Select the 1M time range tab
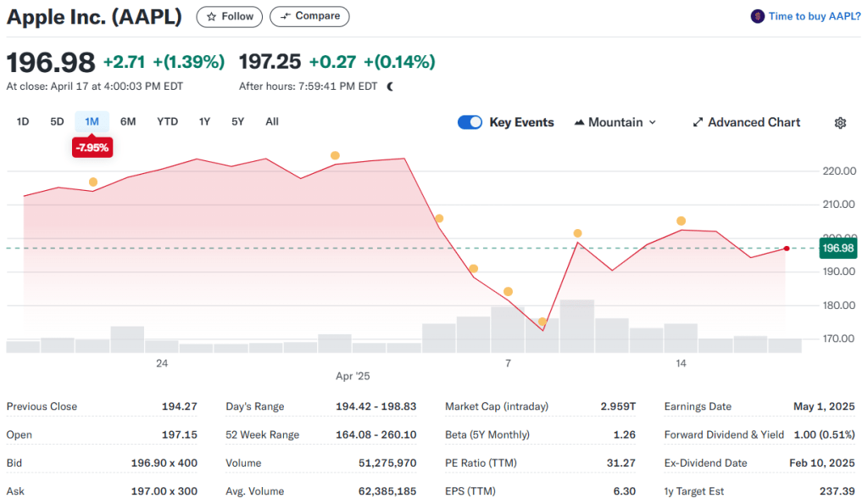Image resolution: width=868 pixels, height=504 pixels. point(92,121)
